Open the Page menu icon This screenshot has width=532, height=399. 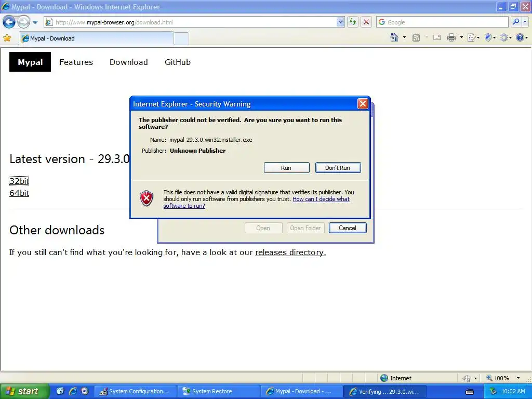point(473,37)
